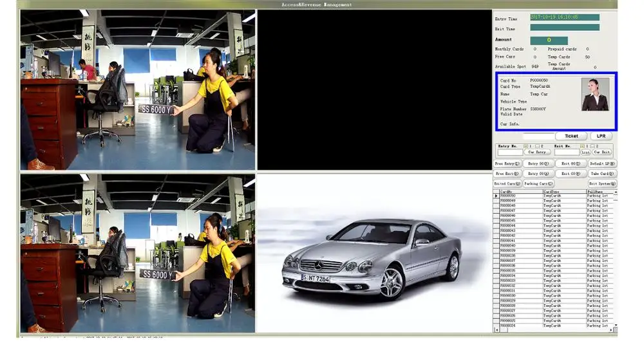644x343 pixels.
Task: Select table row with card P0000033
Action: pos(554,281)
